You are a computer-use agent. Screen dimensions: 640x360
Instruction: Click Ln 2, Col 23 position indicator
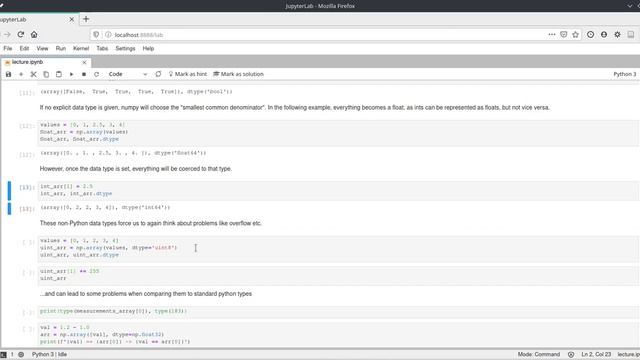(x=596, y=355)
